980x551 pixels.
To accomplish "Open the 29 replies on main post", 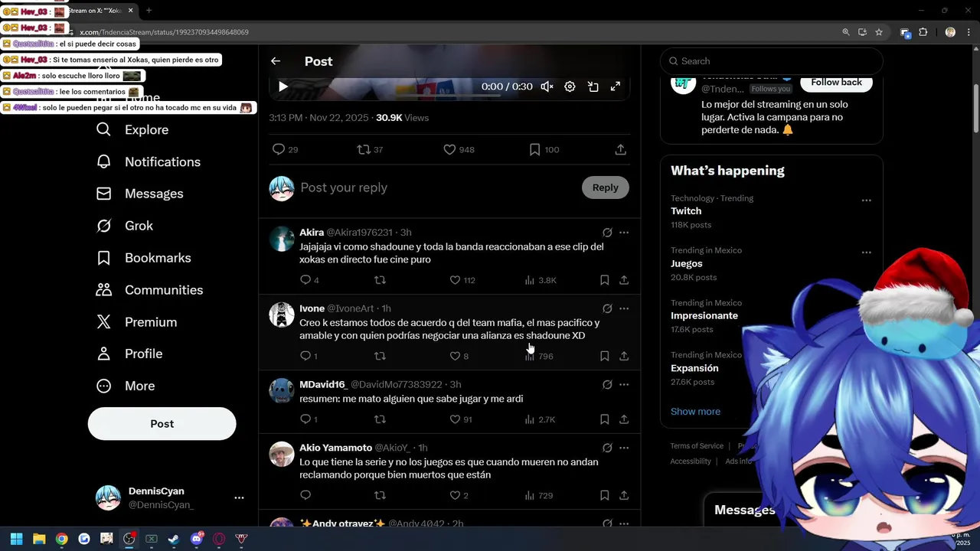I will tap(286, 149).
